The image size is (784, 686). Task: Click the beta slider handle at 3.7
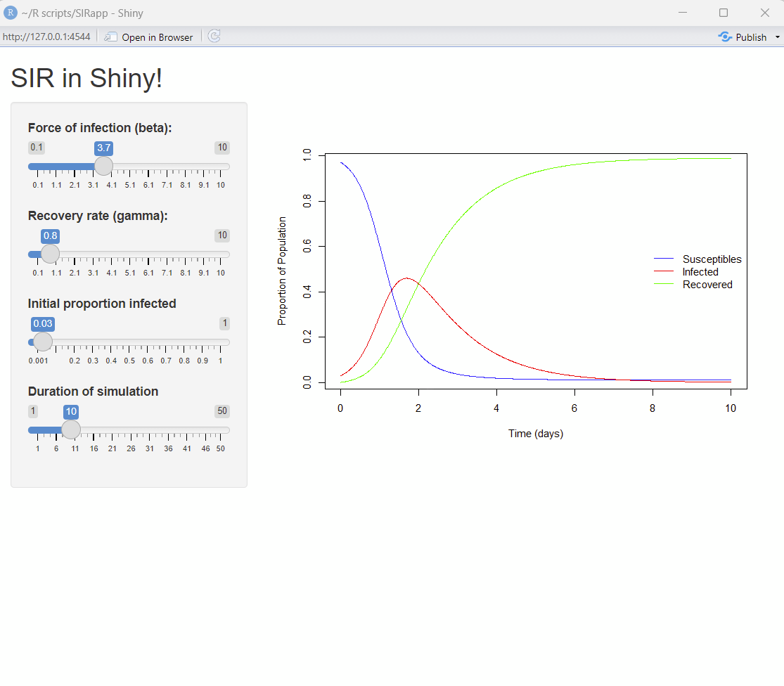click(x=103, y=166)
